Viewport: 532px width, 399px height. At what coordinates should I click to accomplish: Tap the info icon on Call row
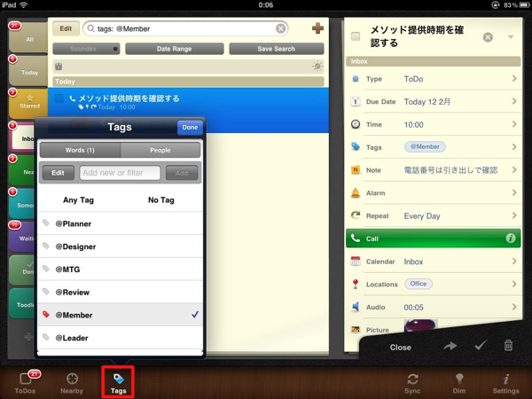[511, 239]
